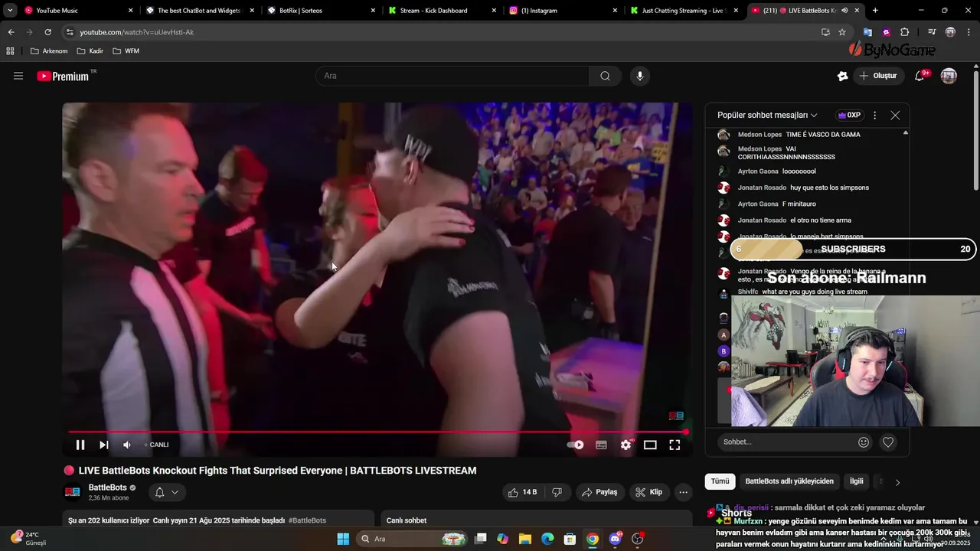Dislike the BattleBots video
The height and width of the screenshot is (551, 980).
click(x=557, y=492)
